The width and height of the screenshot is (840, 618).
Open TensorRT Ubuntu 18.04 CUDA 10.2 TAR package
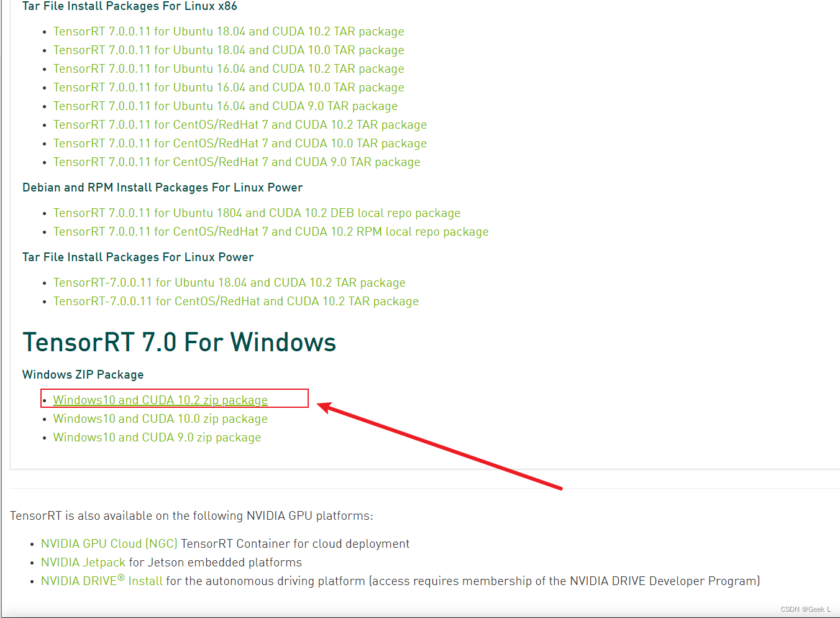(x=229, y=32)
